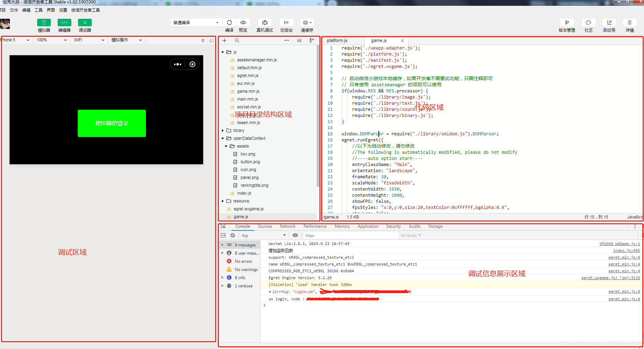Image resolution: width=644 pixels, height=349 pixels.
Task: Collapse the openDataContext folder
Action: click(x=223, y=138)
